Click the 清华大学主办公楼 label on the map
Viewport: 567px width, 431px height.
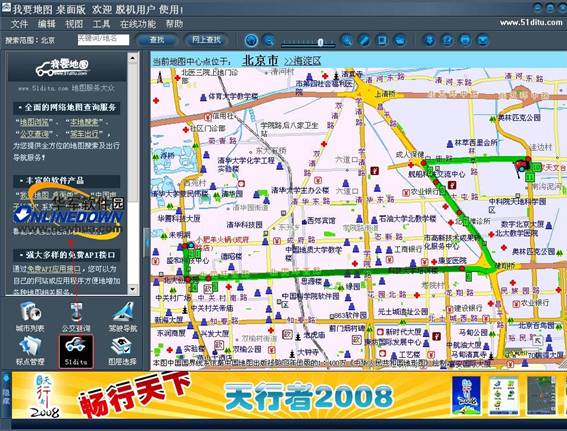click(x=300, y=190)
